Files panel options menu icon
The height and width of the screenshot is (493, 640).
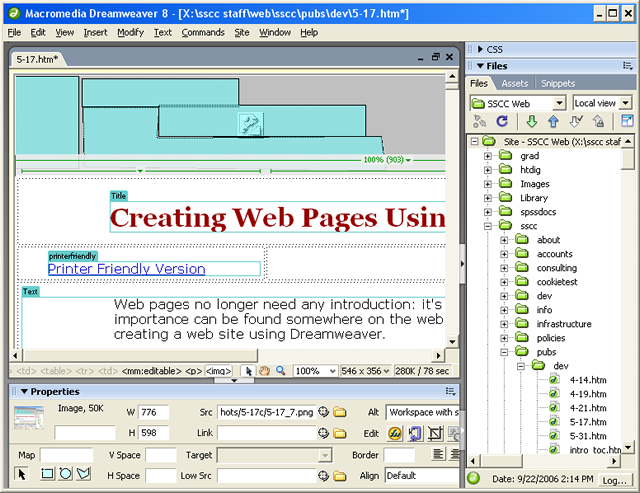[628, 66]
